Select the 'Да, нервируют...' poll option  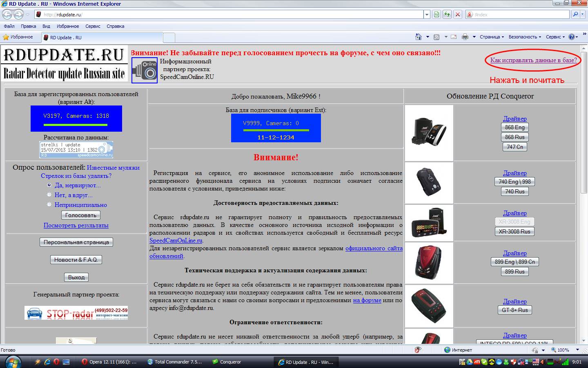(x=49, y=185)
